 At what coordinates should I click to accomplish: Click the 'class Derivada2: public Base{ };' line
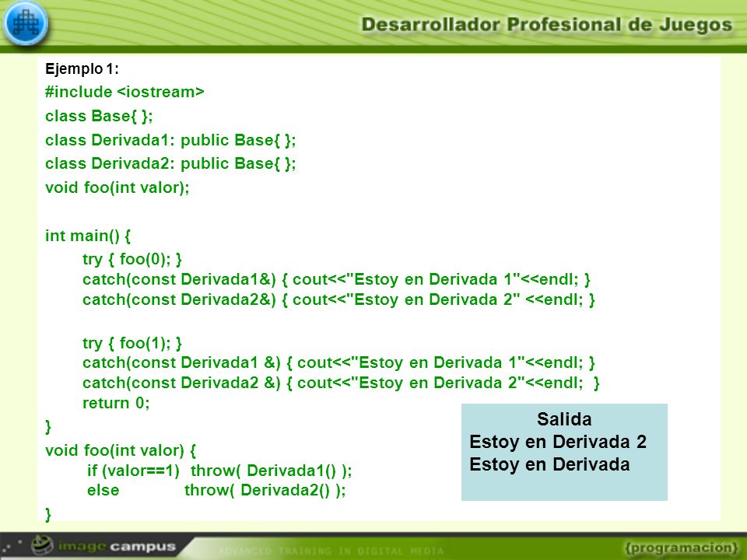170,163
